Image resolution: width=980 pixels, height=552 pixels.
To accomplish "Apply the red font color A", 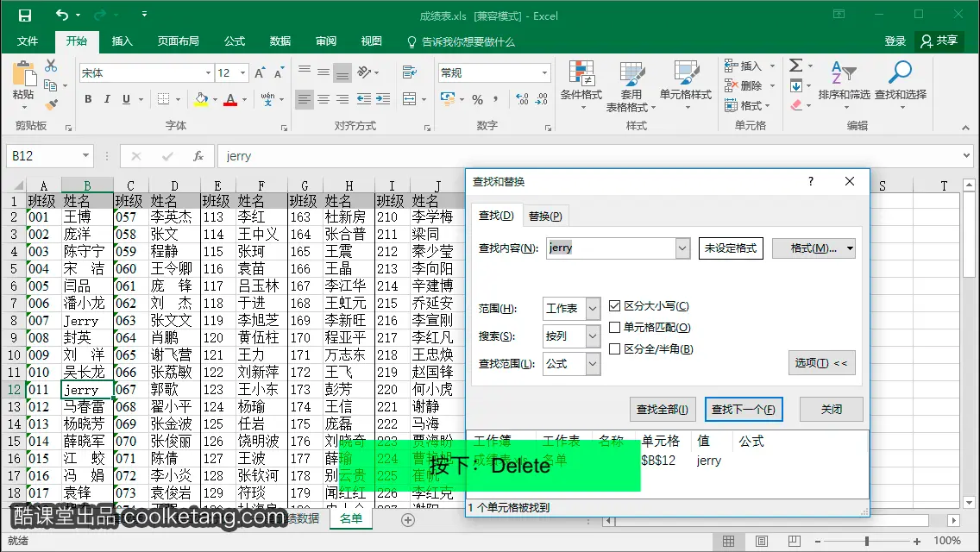I will tap(230, 99).
